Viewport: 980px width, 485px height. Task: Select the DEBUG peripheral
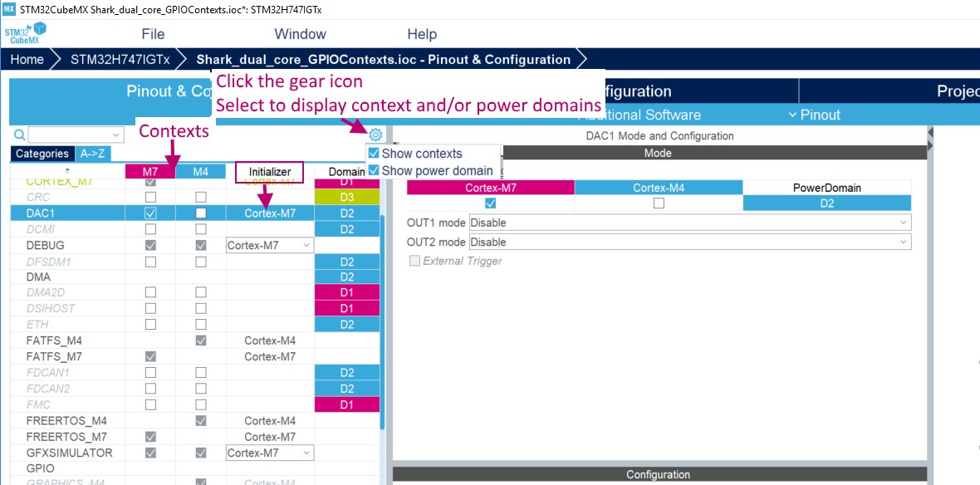coord(45,245)
